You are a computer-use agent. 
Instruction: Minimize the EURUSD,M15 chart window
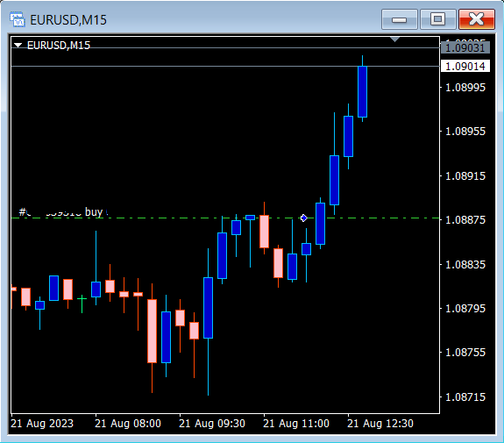[x=399, y=19]
